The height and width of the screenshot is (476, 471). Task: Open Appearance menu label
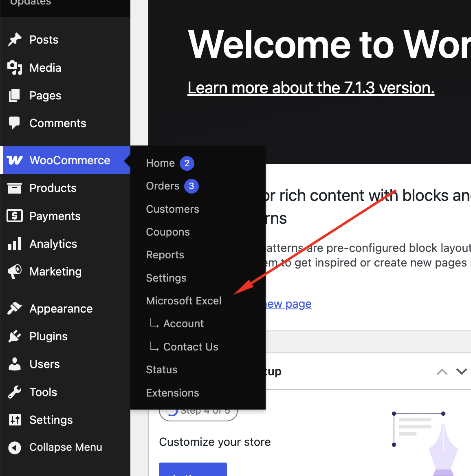coord(61,309)
